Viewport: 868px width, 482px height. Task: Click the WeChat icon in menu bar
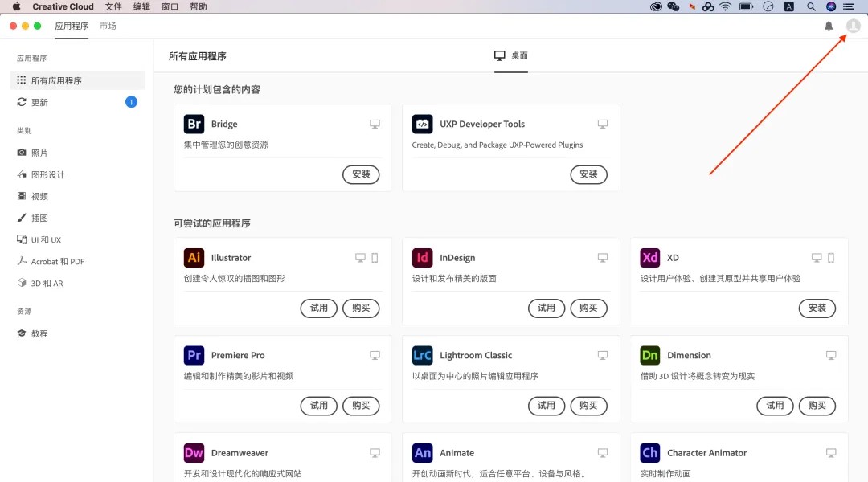click(674, 6)
